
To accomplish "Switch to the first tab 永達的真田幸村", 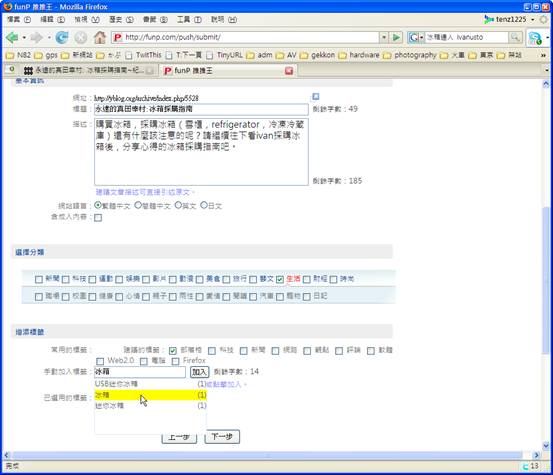I will click(88, 71).
